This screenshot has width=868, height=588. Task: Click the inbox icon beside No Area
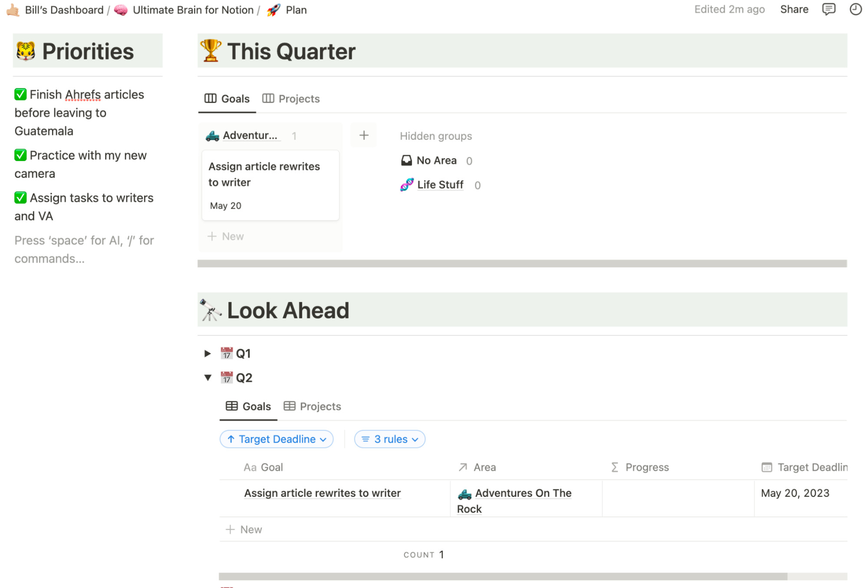pyautogui.click(x=406, y=160)
